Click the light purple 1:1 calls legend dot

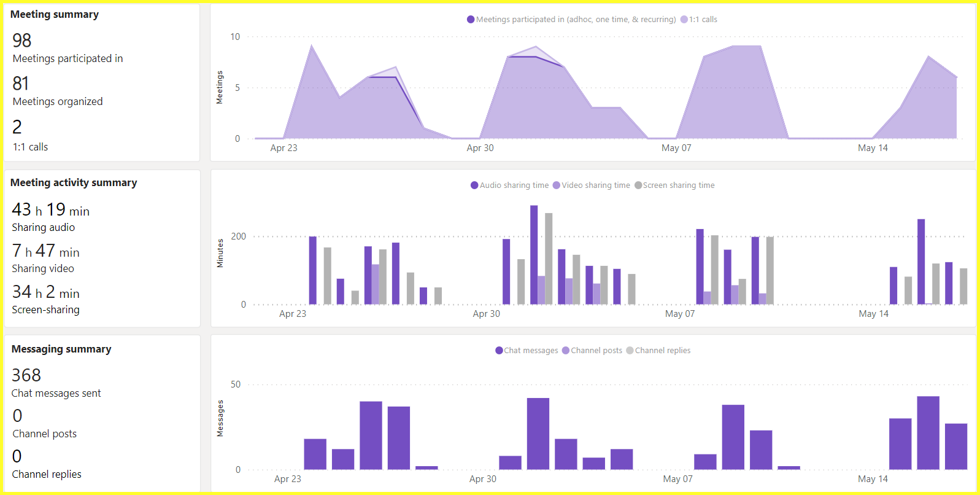click(684, 20)
